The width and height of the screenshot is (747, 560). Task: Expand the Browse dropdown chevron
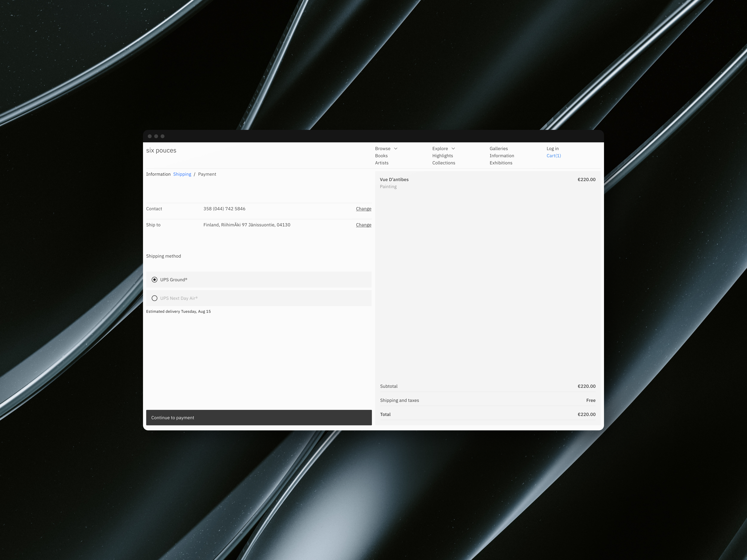[x=395, y=148]
